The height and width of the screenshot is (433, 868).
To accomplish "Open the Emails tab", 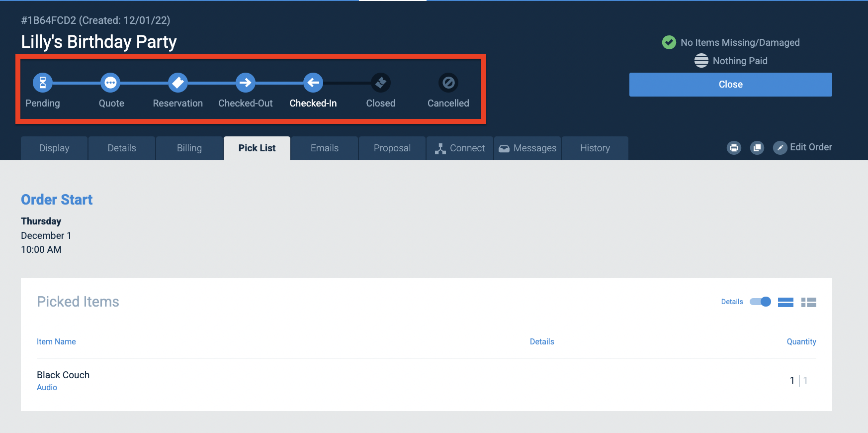I will [x=325, y=148].
